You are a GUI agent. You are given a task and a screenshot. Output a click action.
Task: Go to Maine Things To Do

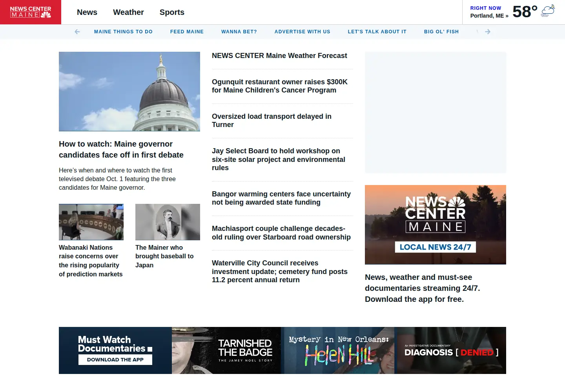click(x=123, y=32)
